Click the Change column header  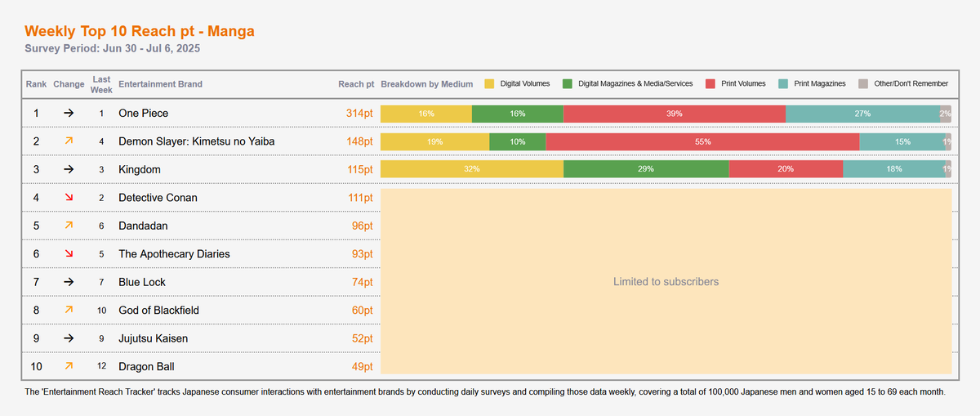pyautogui.click(x=69, y=84)
